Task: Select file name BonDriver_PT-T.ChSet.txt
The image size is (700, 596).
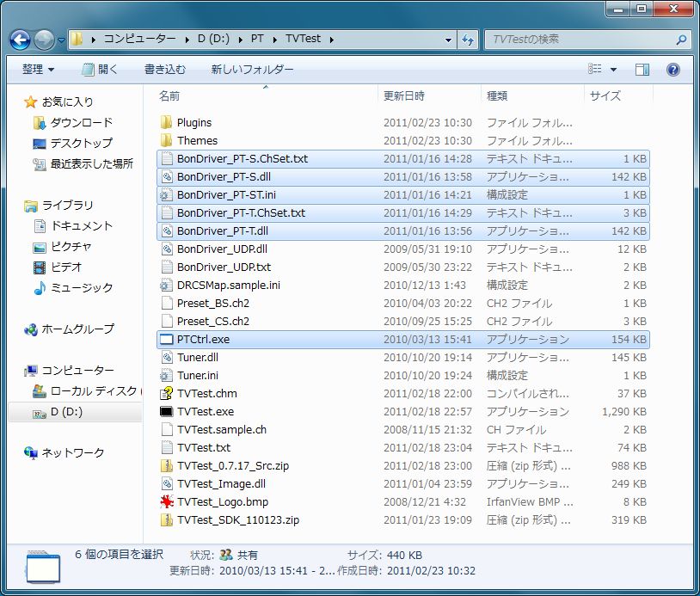Action: coord(241,213)
